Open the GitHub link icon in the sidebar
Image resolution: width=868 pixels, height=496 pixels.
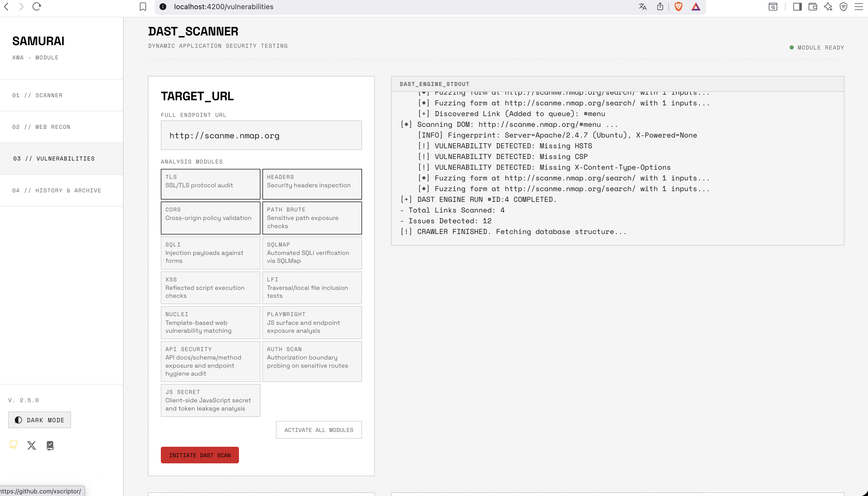coord(14,445)
